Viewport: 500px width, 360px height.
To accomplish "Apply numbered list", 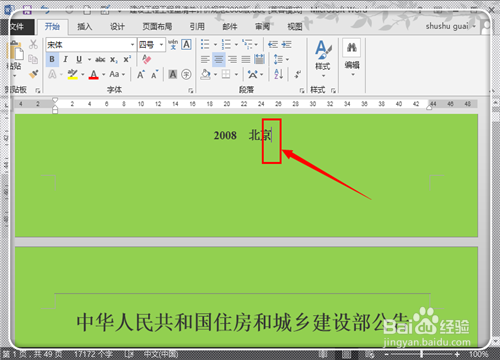I will [x=226, y=44].
